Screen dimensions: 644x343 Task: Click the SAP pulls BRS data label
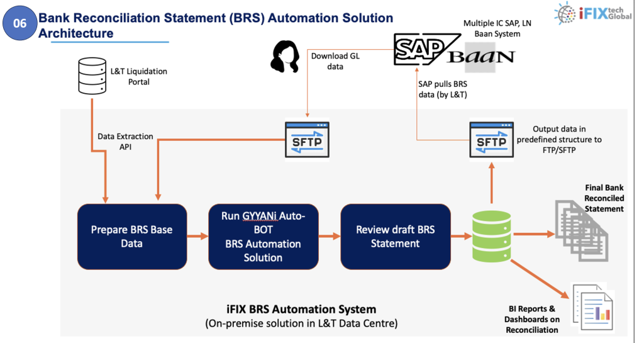pos(443,89)
